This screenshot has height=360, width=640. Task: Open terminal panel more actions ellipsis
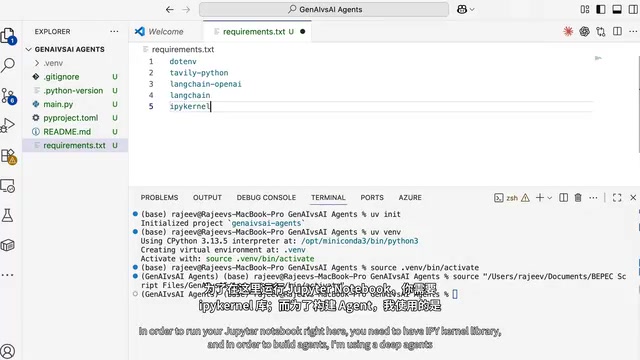coord(593,198)
